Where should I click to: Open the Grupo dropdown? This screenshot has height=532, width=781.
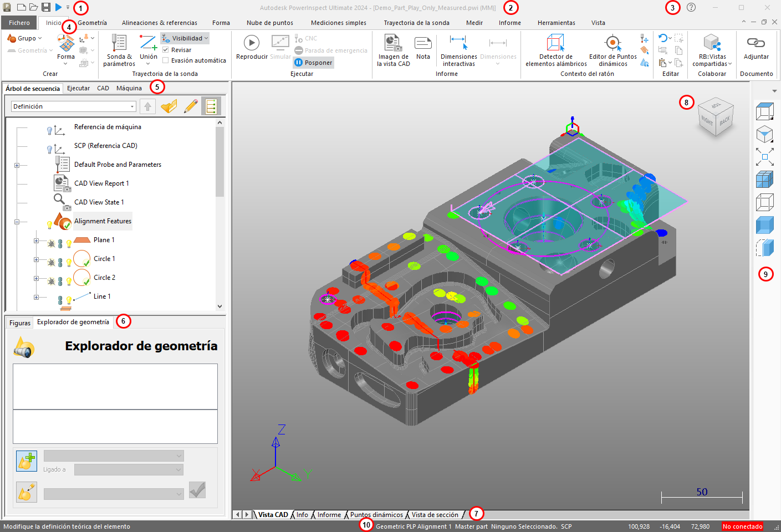click(x=24, y=38)
